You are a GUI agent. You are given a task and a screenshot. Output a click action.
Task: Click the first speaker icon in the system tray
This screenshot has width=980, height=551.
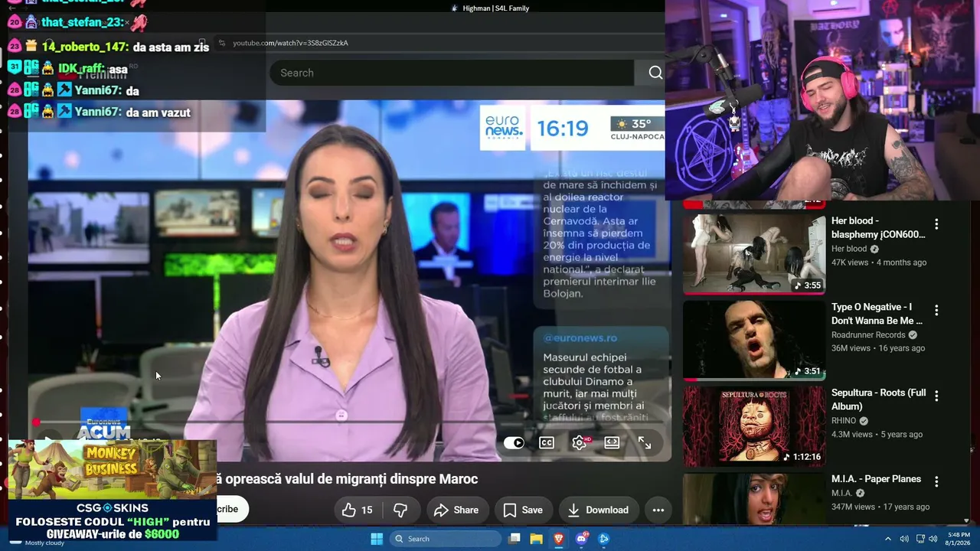point(904,539)
